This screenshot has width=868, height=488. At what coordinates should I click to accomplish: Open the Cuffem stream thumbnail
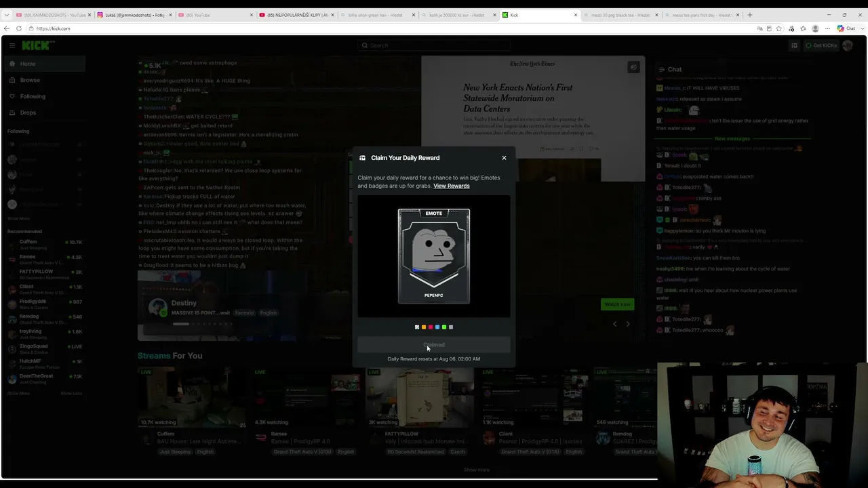192,398
